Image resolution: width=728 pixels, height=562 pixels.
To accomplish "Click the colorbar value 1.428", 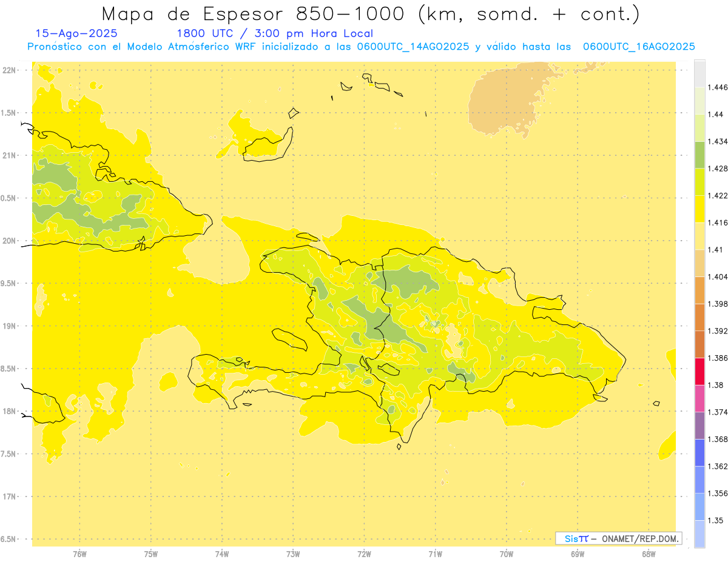I will [719, 169].
